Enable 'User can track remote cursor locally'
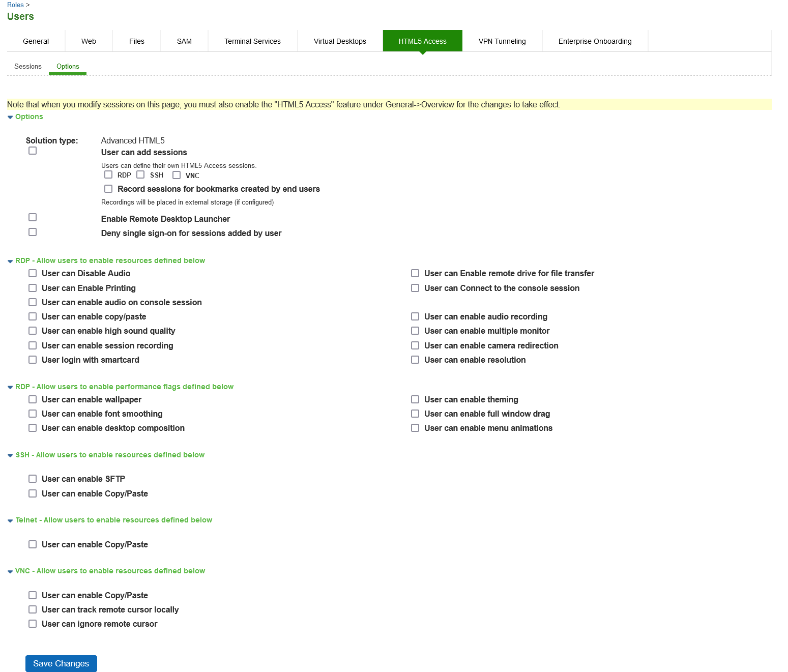This screenshot has width=788, height=672. click(33, 609)
